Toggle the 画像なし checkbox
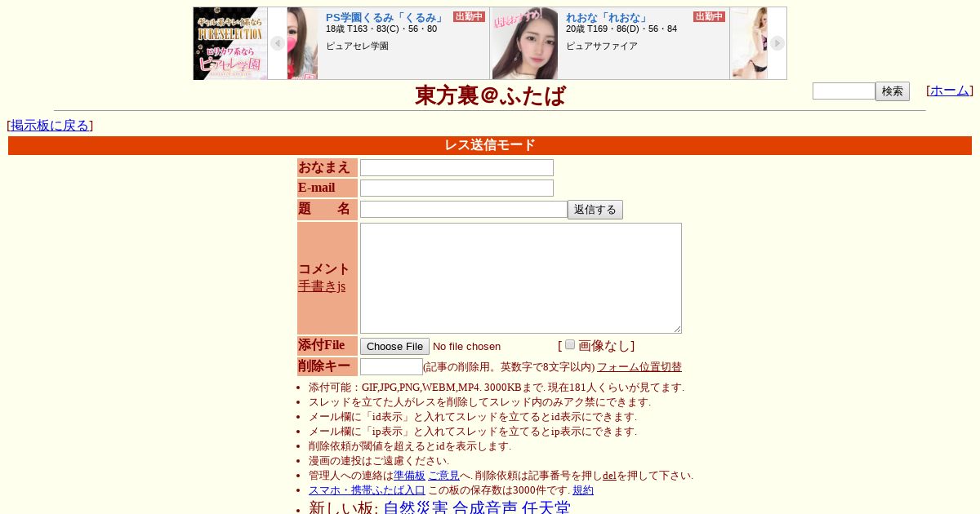980x514 pixels. click(570, 344)
